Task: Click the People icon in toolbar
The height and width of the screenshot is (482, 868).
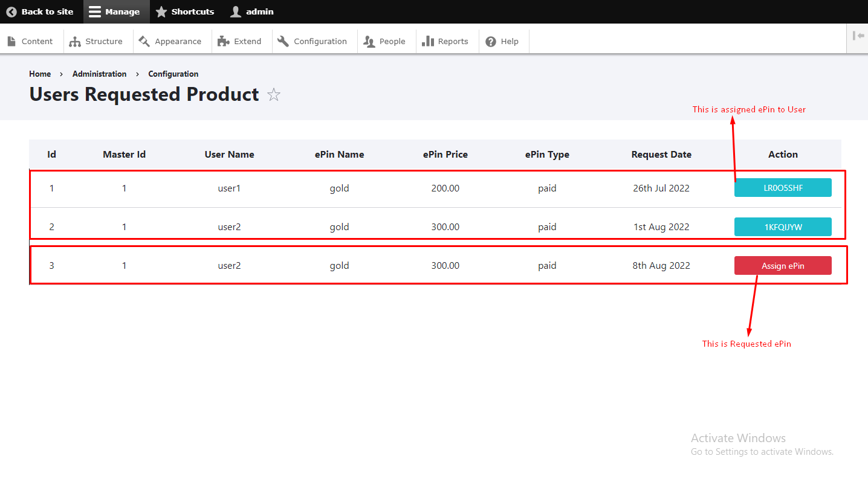Action: pos(369,41)
